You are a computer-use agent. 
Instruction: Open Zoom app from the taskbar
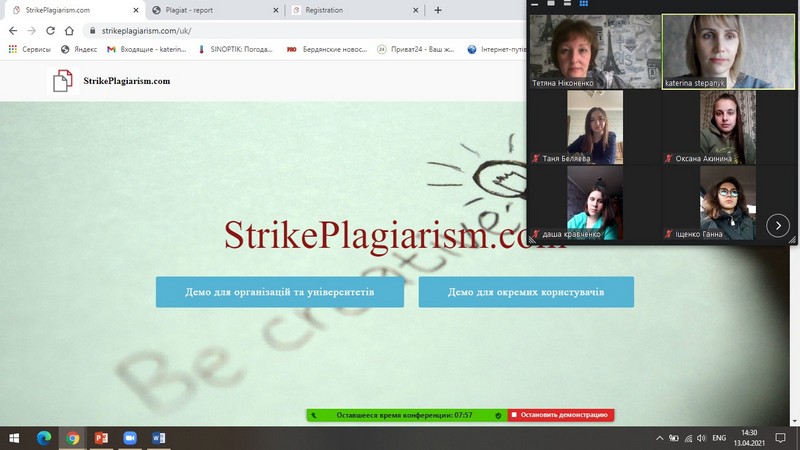coord(129,438)
